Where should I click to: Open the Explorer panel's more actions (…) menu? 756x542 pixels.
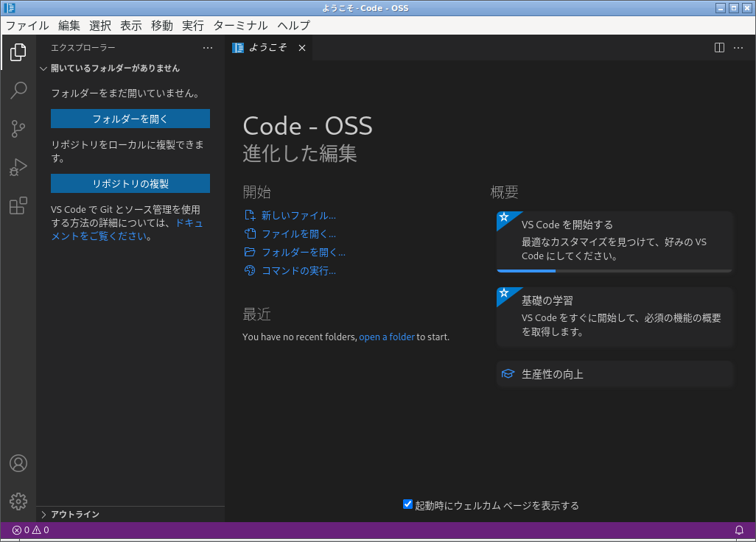(208, 48)
